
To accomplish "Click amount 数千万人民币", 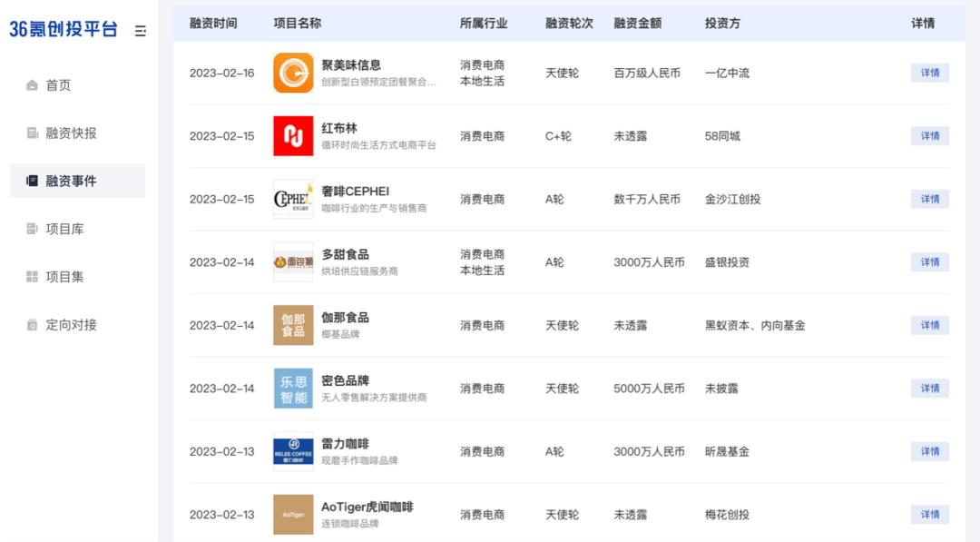I will tap(647, 200).
